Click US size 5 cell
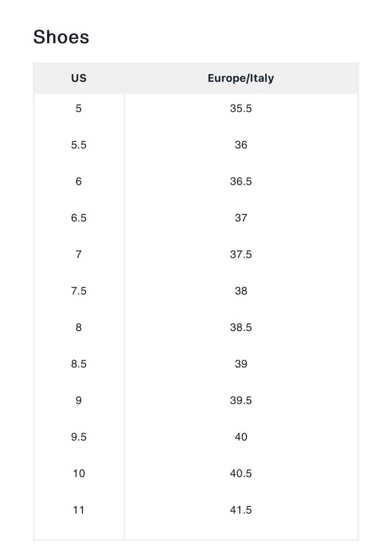Image resolution: width=392 pixels, height=554 pixels. point(79,109)
